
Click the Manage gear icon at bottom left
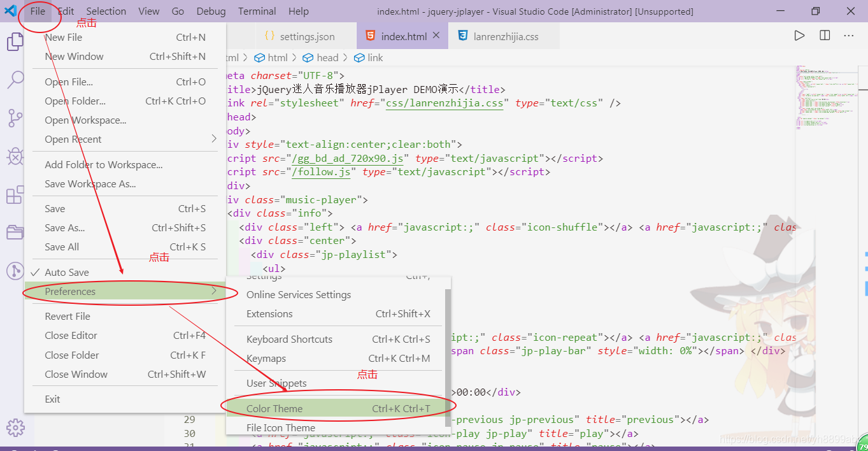[15, 427]
